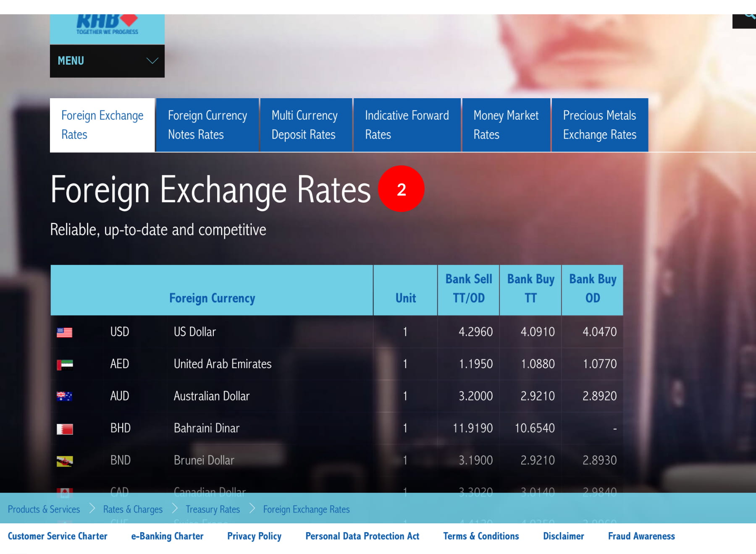756x554 pixels.
Task: Click the Brunei flag icon
Action: tap(65, 461)
